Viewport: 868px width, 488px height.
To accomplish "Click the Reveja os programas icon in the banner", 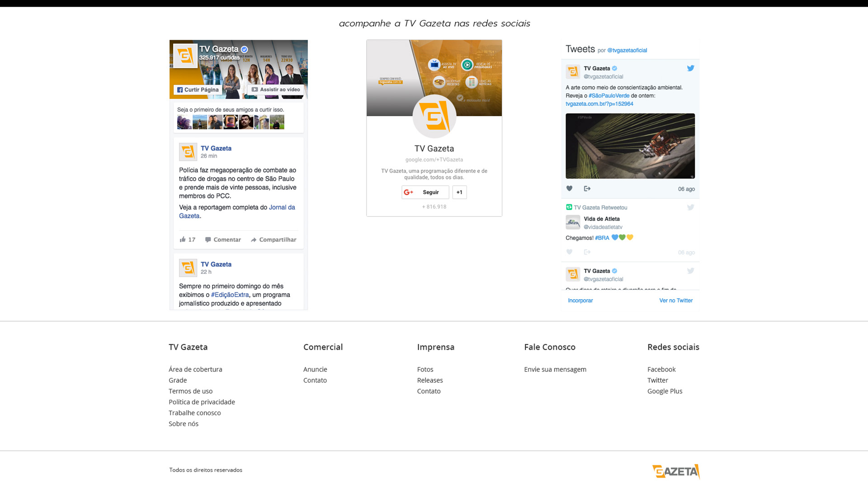I will (x=467, y=65).
